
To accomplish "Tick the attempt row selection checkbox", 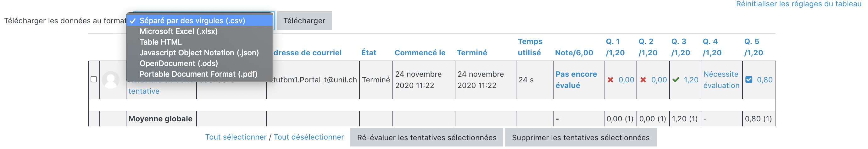I will click(94, 79).
